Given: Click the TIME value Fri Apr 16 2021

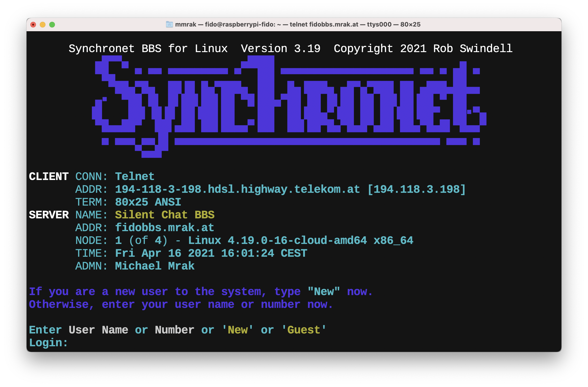Looking at the screenshot, I should coord(211,253).
